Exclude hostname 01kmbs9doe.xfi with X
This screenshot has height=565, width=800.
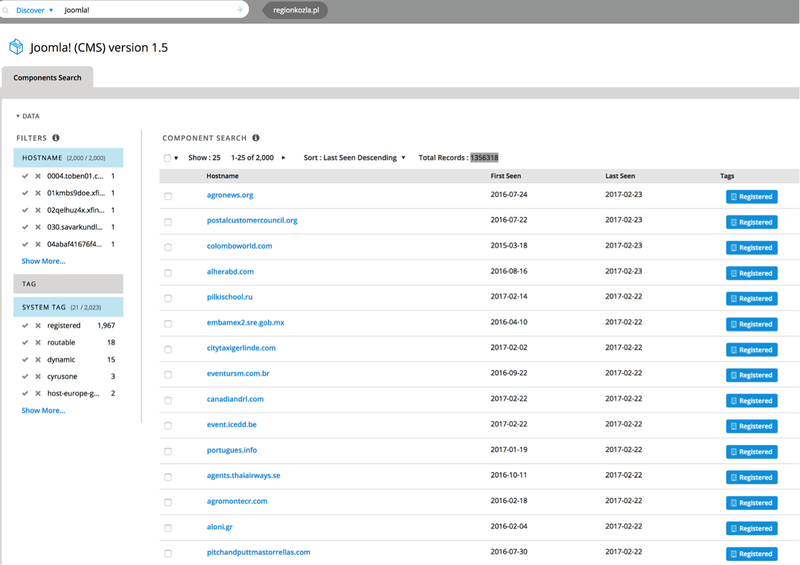click(x=38, y=193)
